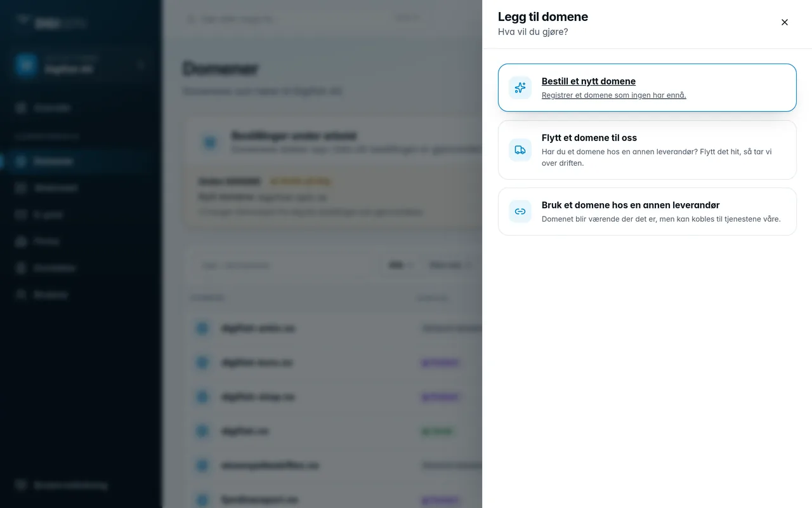The image size is (812, 508).
Task: Click the 'Har du et domene hos en annen leverandør' description
Action: tap(657, 157)
